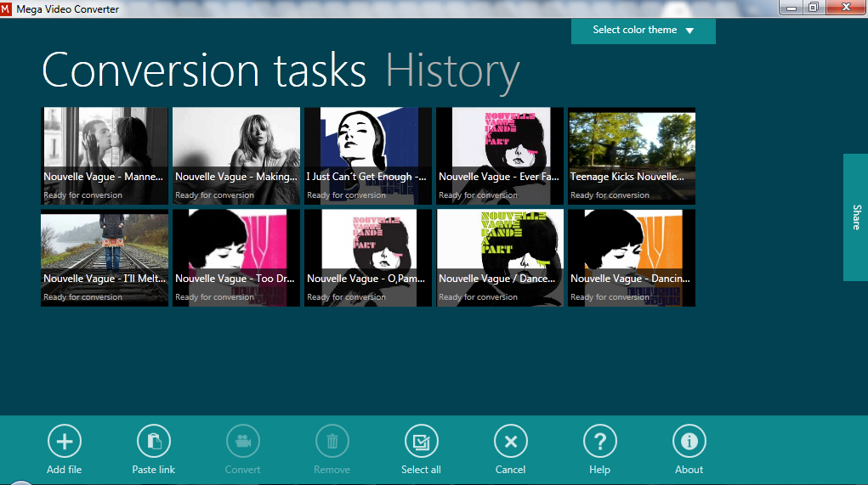Open Help via the question mark icon

click(599, 442)
